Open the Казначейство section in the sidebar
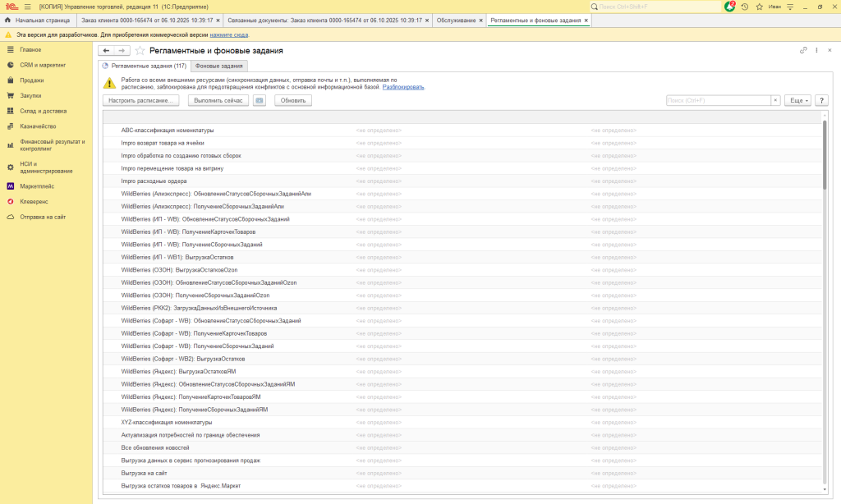 (38, 126)
